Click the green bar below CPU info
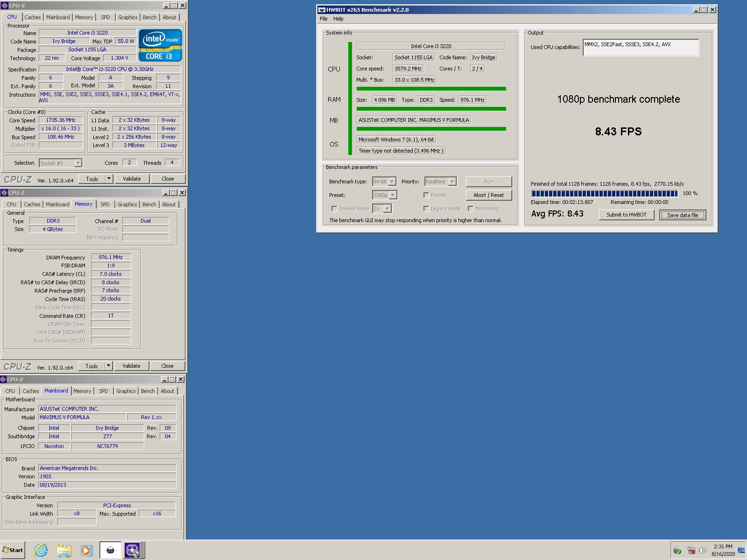The image size is (747, 560). (431, 89)
